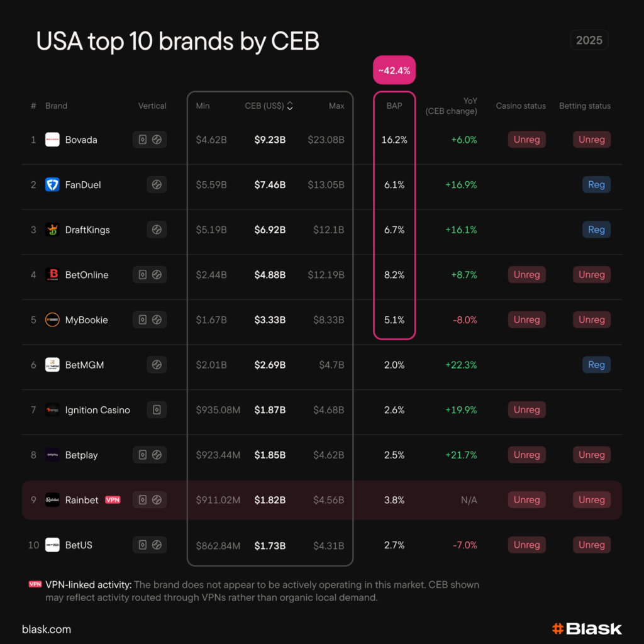Click the Casino status column header
The width and height of the screenshot is (644, 644).
click(x=521, y=106)
